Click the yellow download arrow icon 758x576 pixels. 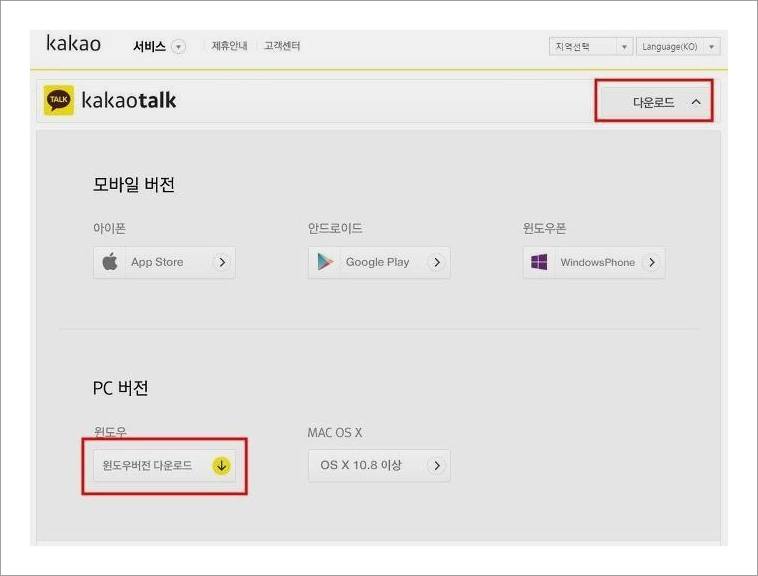point(221,466)
